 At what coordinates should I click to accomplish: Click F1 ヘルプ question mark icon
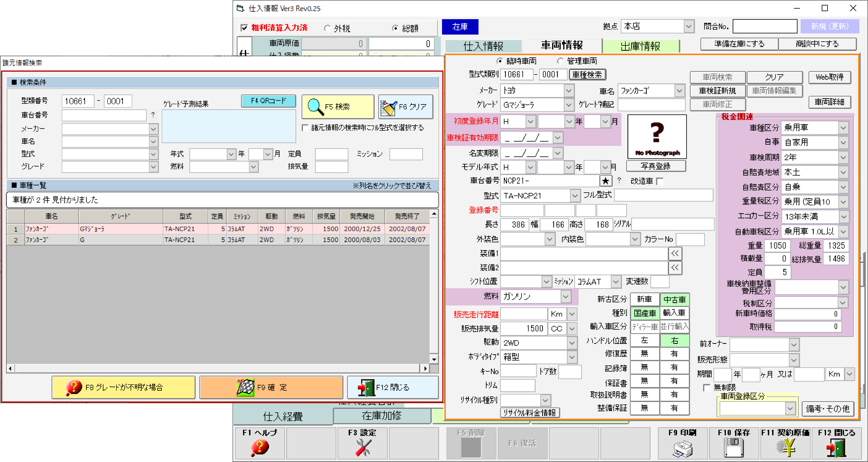point(260,447)
